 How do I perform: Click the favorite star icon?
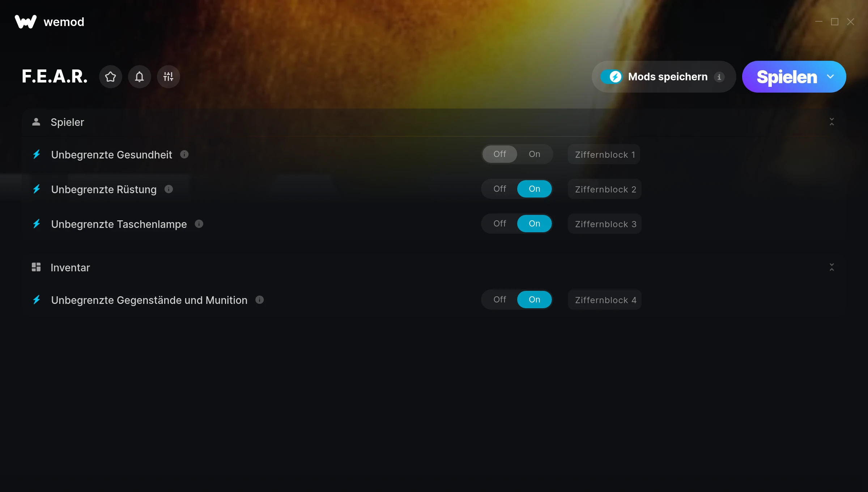[110, 77]
